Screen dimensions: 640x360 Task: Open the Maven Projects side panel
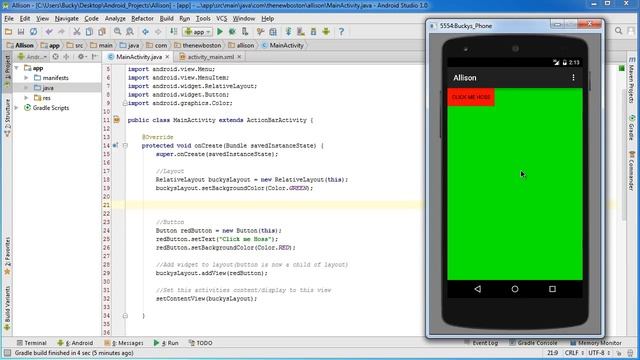pos(631,80)
